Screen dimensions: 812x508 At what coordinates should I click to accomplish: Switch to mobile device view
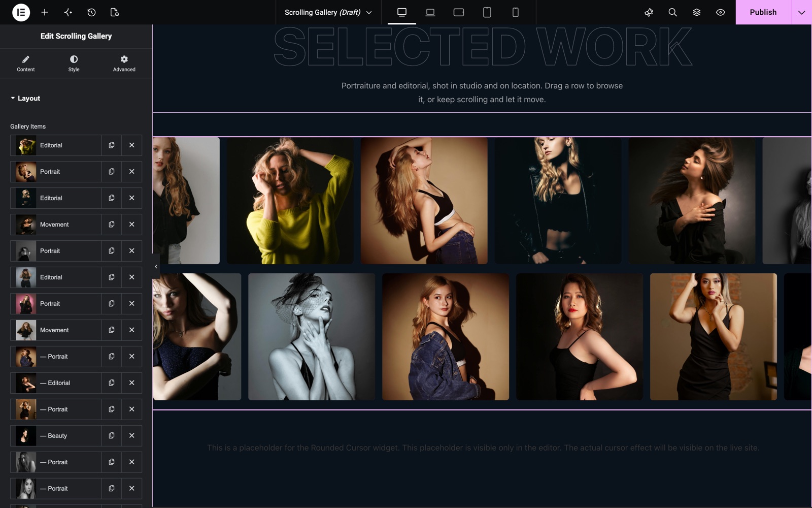516,12
